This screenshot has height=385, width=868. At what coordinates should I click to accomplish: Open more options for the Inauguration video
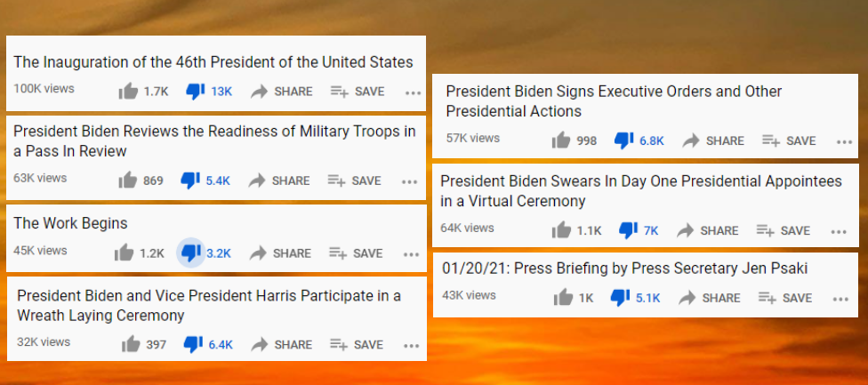point(412,92)
